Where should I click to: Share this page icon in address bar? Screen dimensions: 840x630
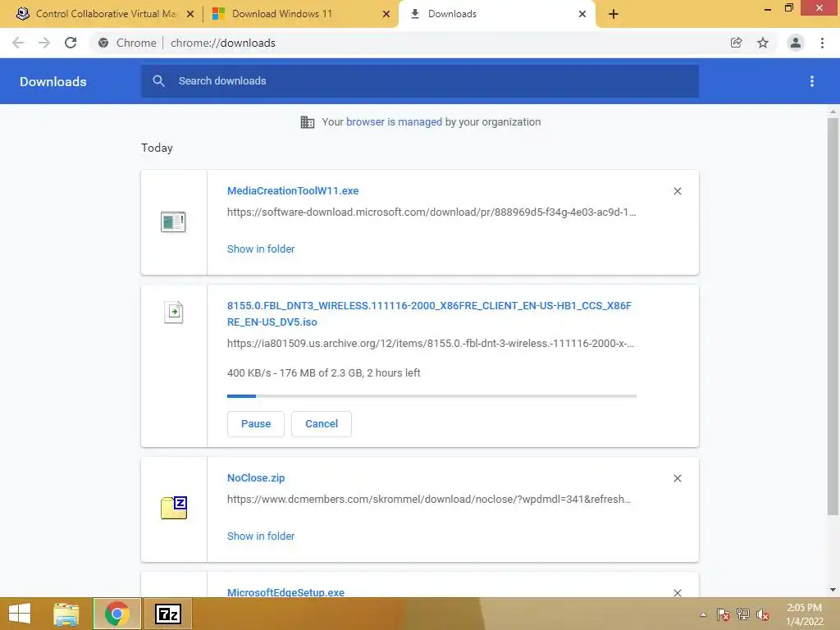736,43
